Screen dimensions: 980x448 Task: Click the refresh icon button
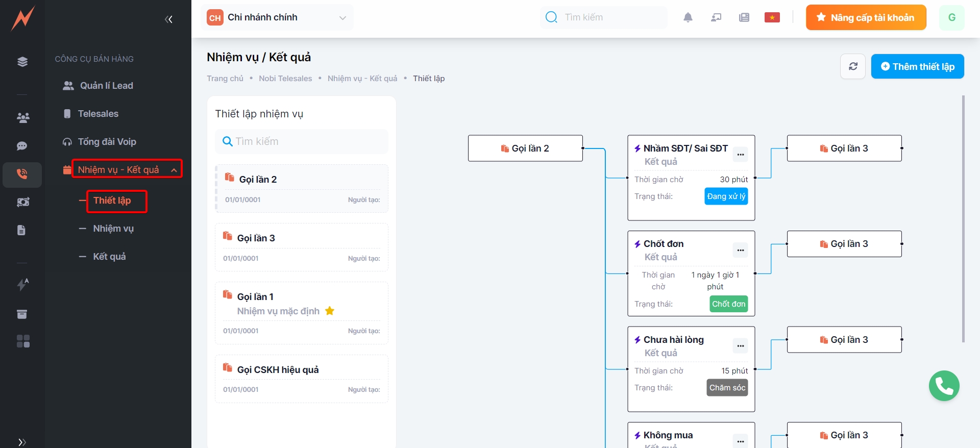[852, 66]
